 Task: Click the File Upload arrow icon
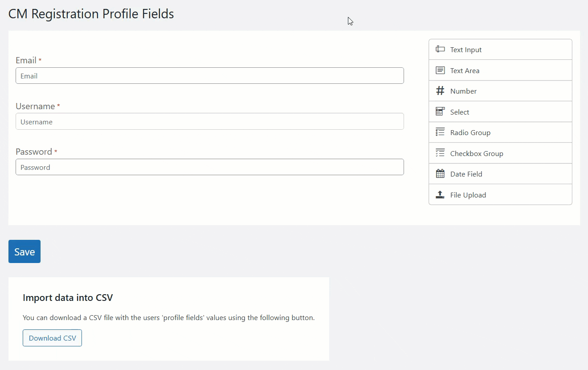440,195
